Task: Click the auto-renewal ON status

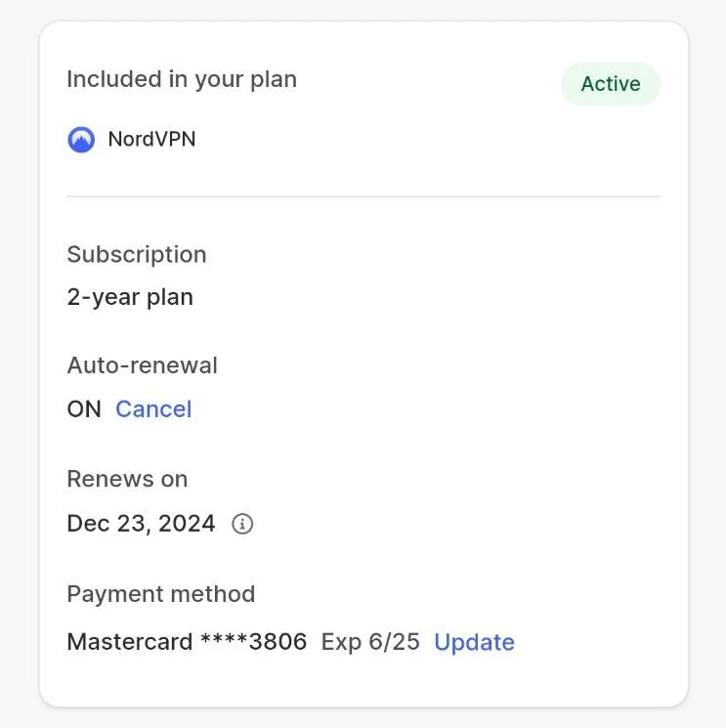Action: click(84, 409)
